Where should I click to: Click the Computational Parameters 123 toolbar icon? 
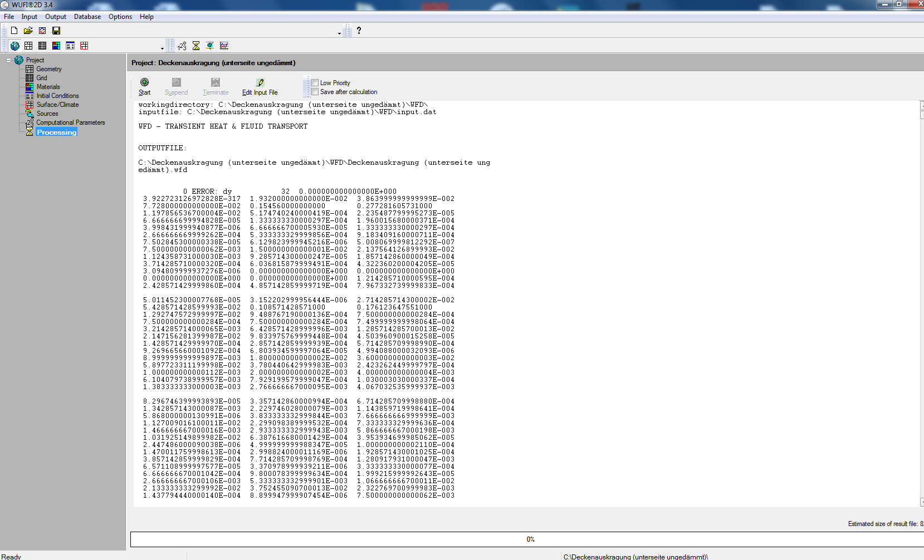click(182, 46)
